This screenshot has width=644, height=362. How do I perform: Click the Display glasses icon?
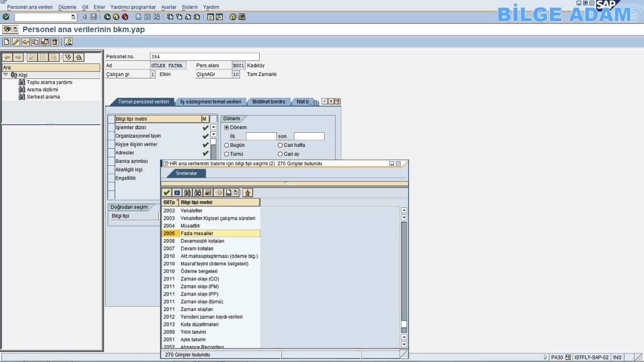pyautogui.click(x=26, y=42)
